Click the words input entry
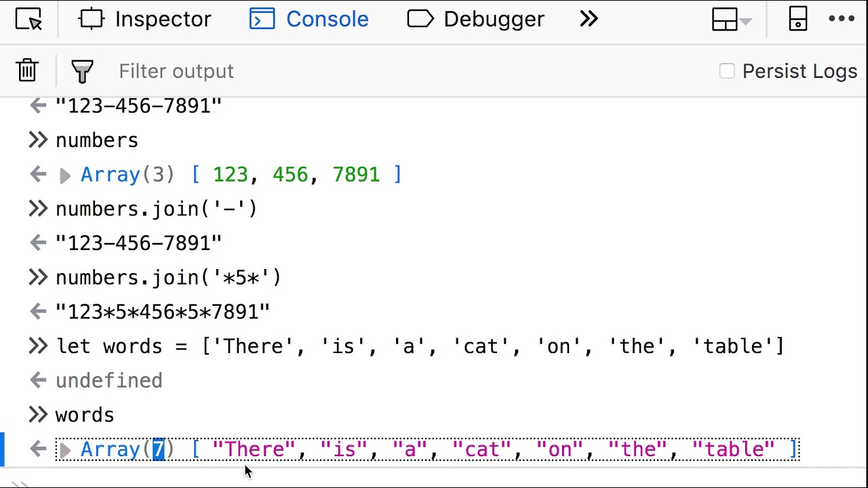The height and width of the screenshot is (488, 868). click(85, 415)
